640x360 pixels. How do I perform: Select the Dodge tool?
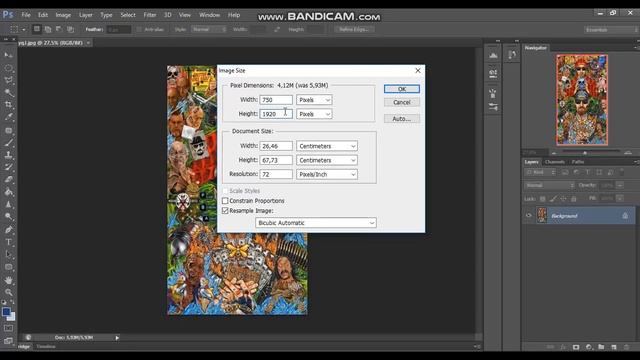(9, 217)
